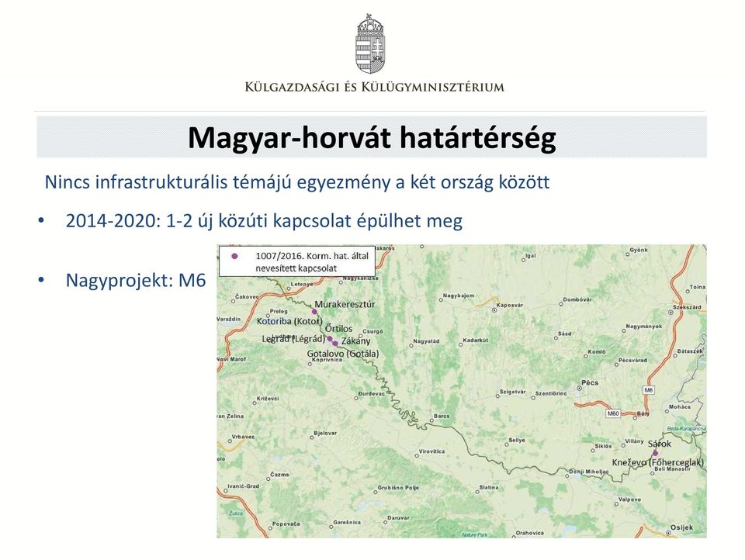Click the Virovitica town label
745x560 pixels.
click(x=432, y=451)
